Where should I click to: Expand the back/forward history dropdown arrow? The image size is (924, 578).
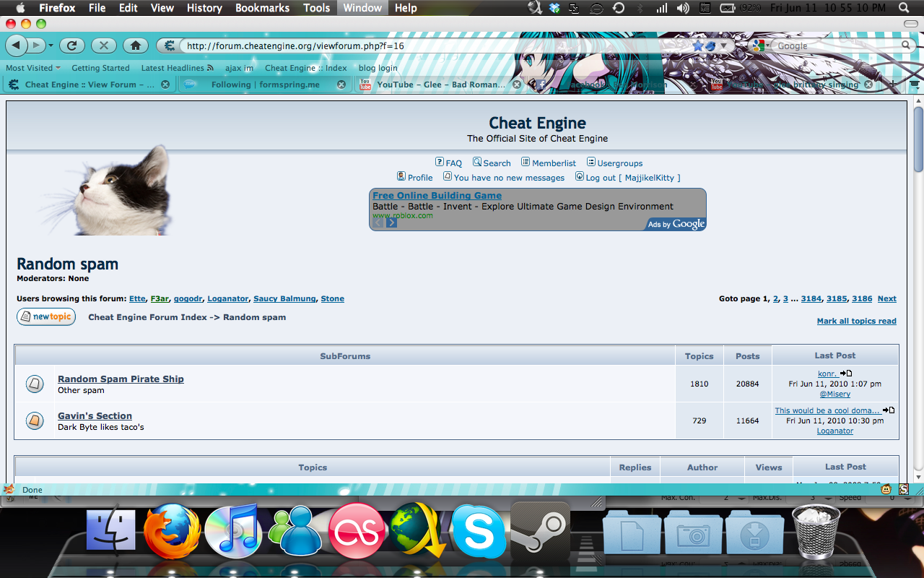click(51, 46)
